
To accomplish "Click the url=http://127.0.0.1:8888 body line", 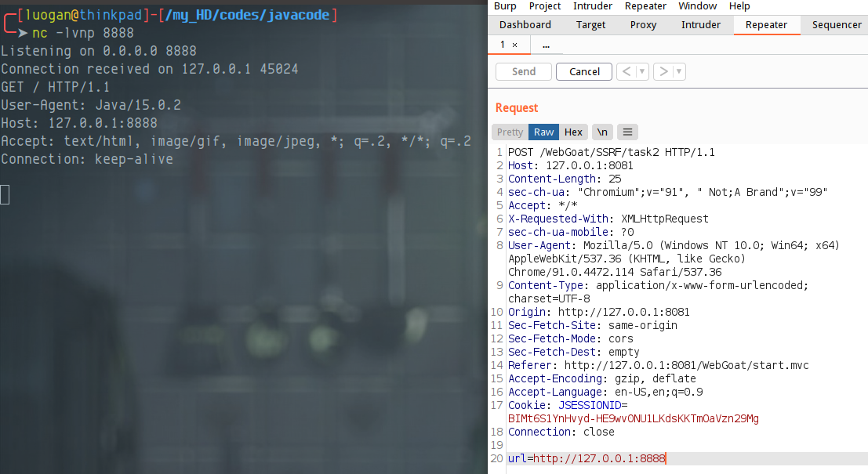I will point(587,458).
